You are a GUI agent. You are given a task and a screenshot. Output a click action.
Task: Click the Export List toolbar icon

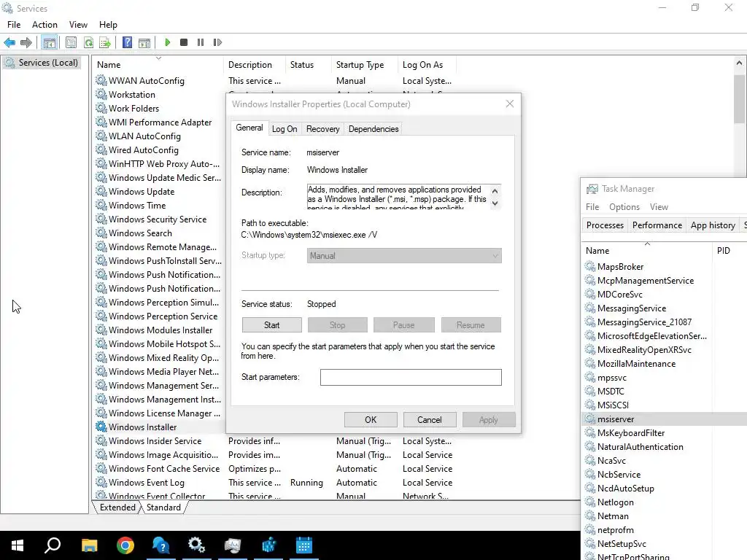pyautogui.click(x=105, y=42)
